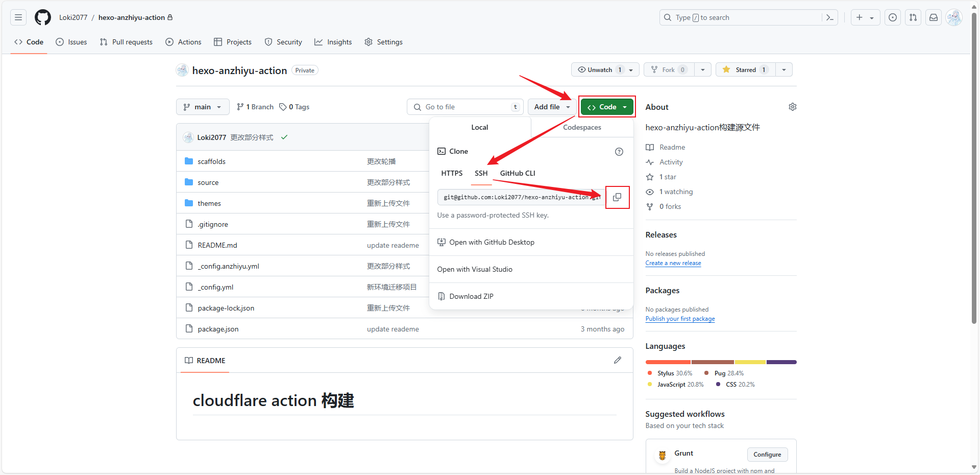This screenshot has height=475, width=980.
Task: Open the Readme link in About
Action: (x=666, y=147)
